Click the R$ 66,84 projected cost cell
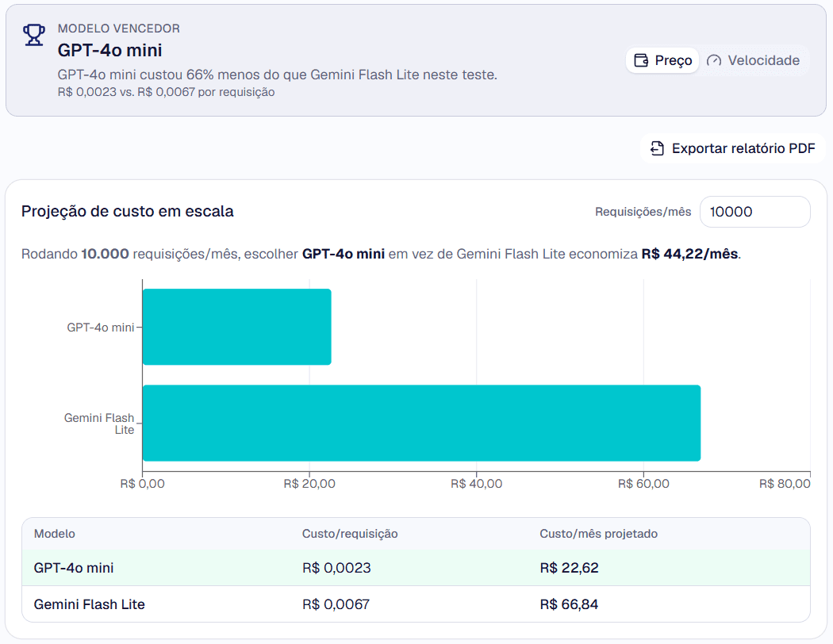833x644 pixels. coord(569,604)
